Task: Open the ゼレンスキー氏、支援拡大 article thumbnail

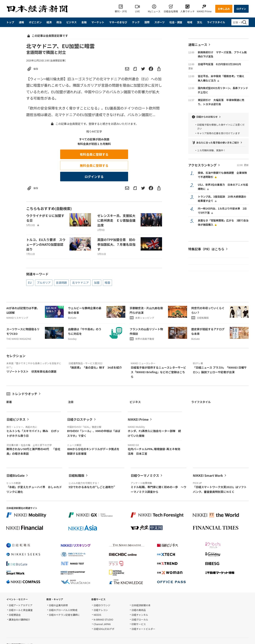Action: point(151,220)
